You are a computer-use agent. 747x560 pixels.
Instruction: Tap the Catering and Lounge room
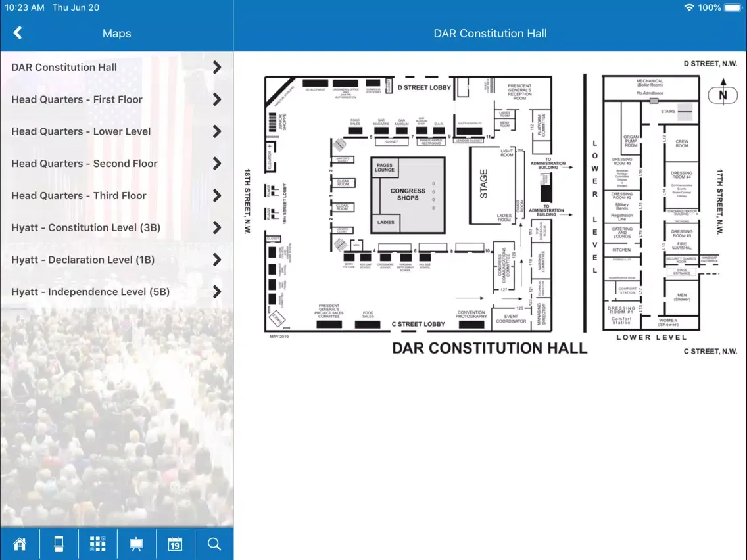[622, 233]
